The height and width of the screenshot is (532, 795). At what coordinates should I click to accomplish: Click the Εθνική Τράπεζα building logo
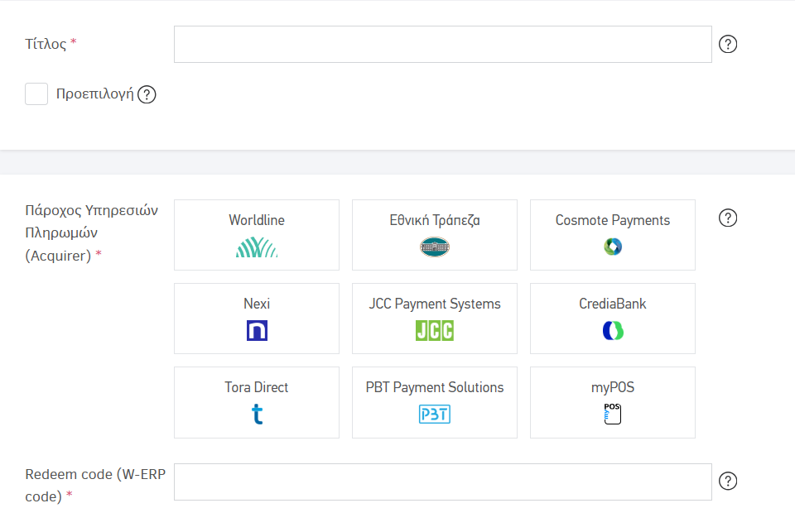[x=435, y=247]
